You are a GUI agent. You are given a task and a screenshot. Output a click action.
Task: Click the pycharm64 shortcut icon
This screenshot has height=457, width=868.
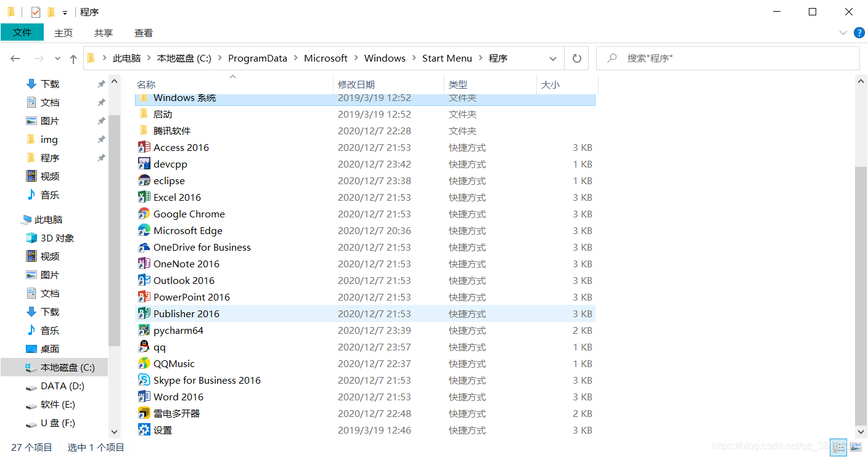(144, 330)
